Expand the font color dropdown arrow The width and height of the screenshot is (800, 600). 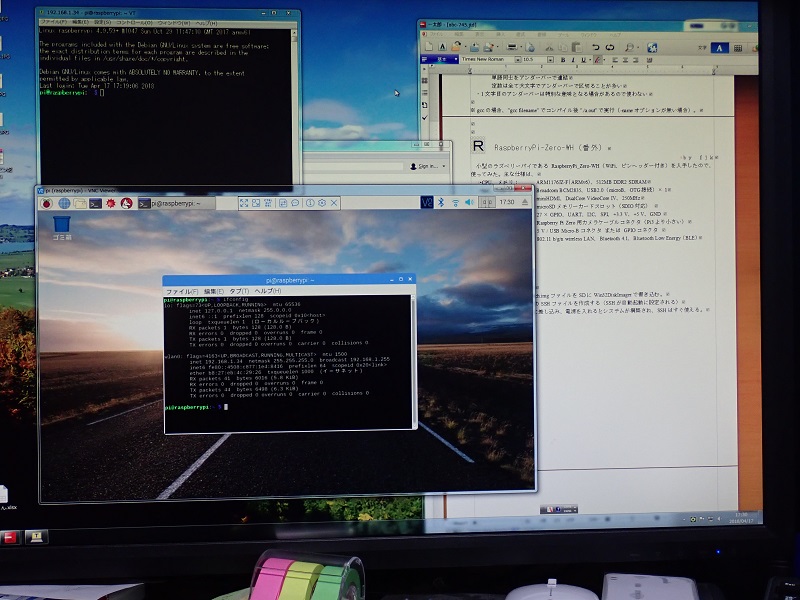(605, 60)
